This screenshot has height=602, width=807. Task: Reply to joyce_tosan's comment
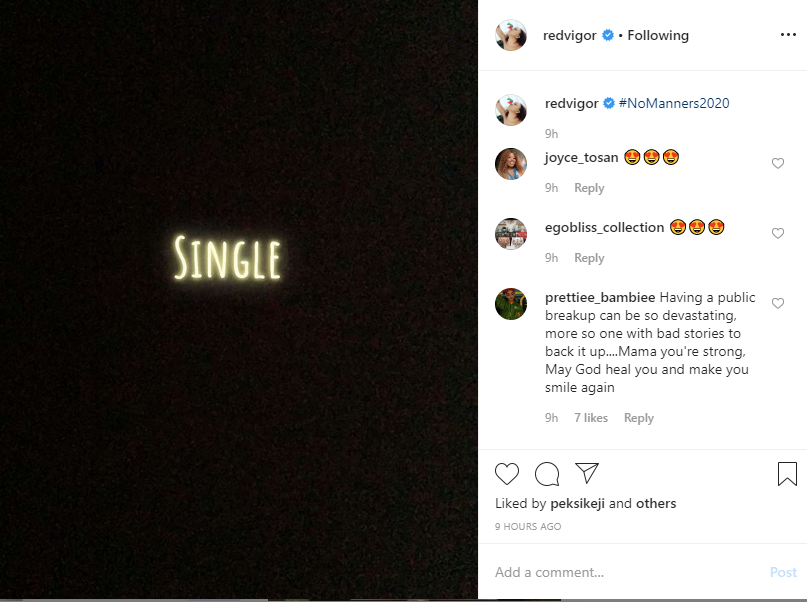[589, 188]
